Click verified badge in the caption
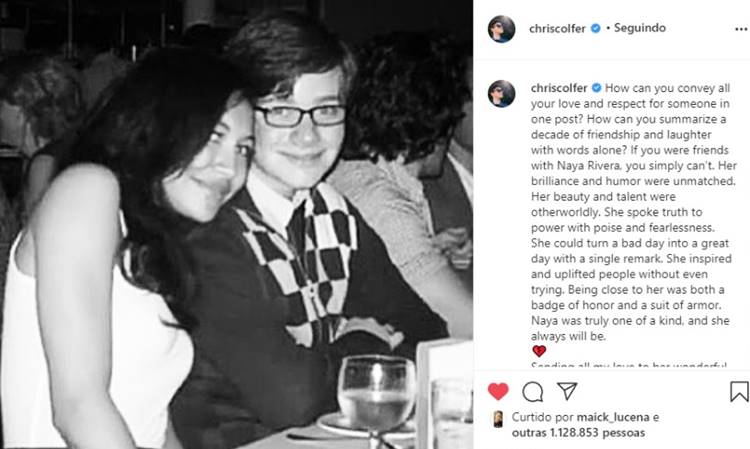Viewport: 750px width, 449px height. point(596,88)
